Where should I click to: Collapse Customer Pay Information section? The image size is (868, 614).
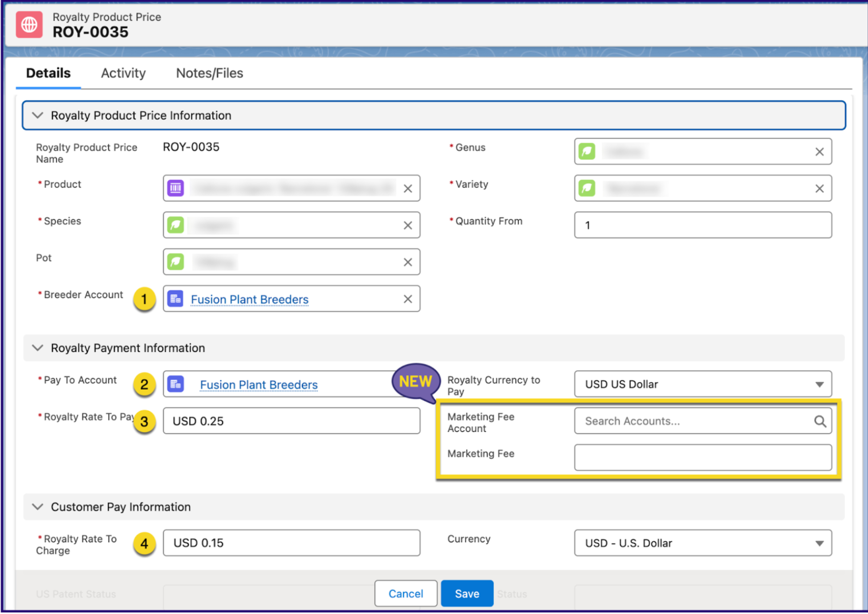(38, 507)
